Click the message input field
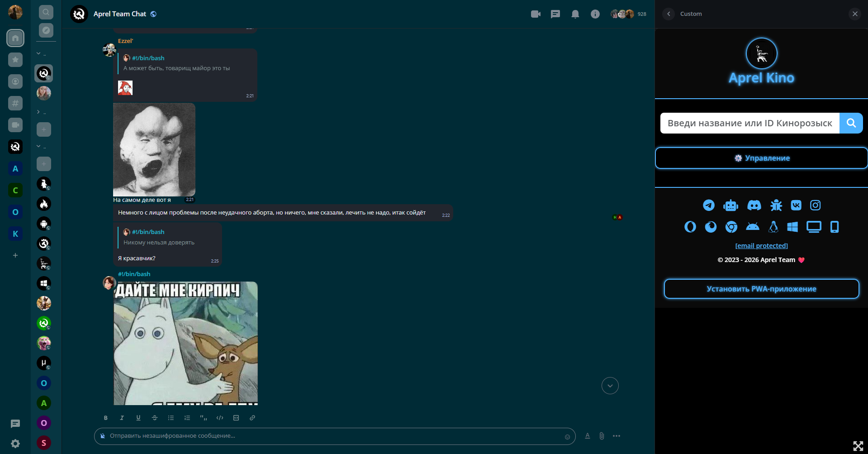This screenshot has height=454, width=868. tap(335, 436)
